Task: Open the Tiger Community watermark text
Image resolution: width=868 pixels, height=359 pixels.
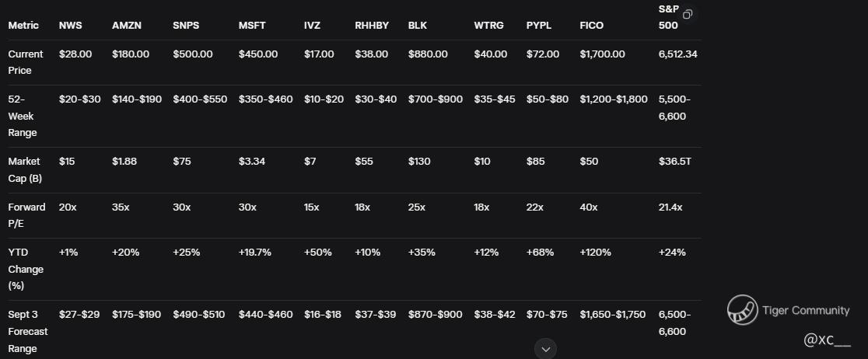Action: [x=806, y=310]
